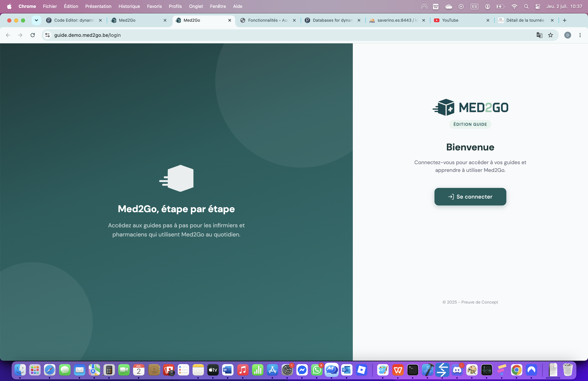588x381 pixels.
Task: Switch to the Fonctionnalités tab
Action: [268, 20]
